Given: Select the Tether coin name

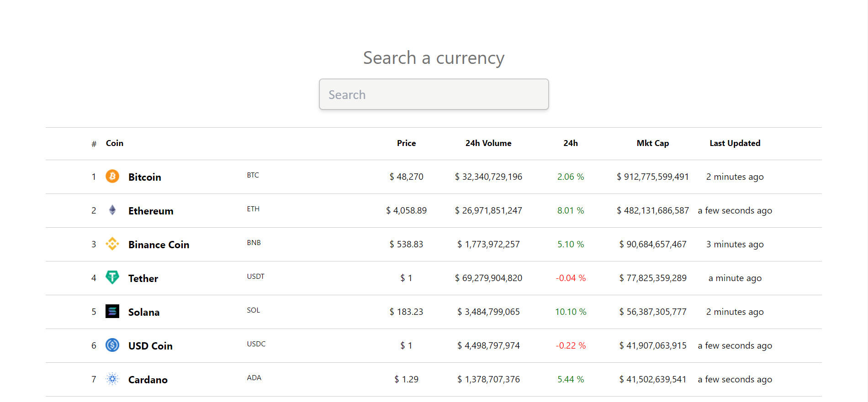Looking at the screenshot, I should click(x=143, y=278).
